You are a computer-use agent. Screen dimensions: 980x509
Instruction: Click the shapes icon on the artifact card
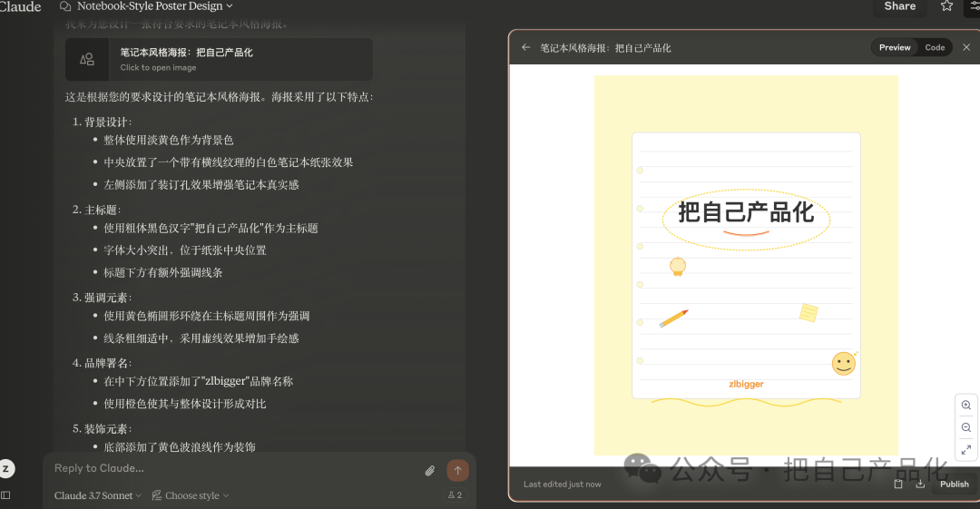[x=87, y=59]
